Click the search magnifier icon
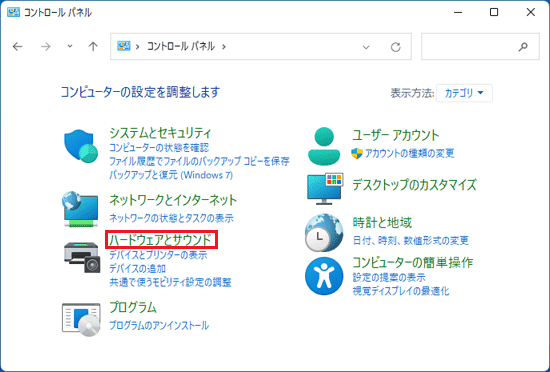 523,46
